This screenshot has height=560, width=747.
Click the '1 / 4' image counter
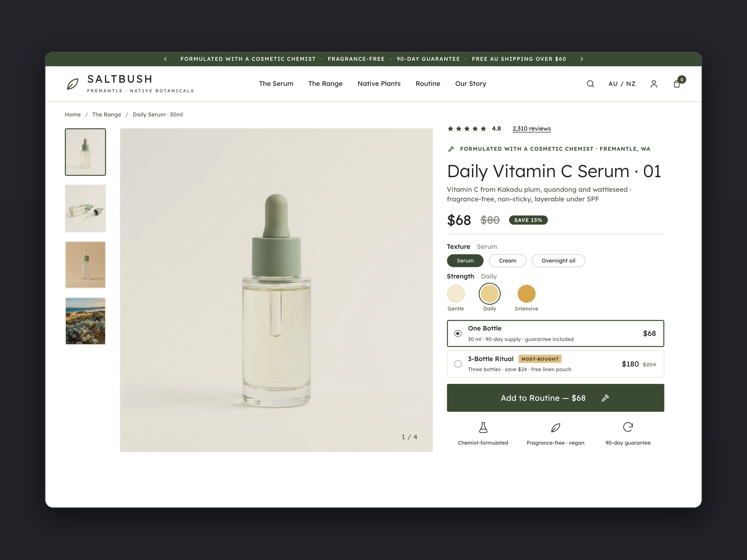click(409, 437)
